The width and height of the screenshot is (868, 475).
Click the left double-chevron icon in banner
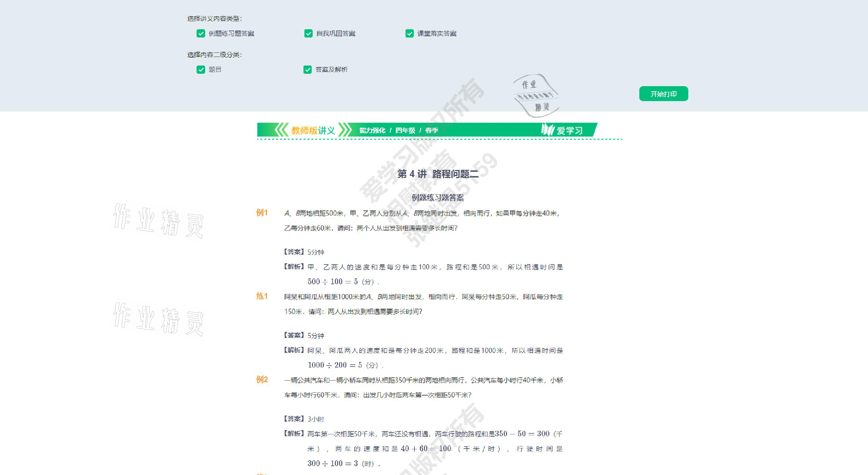[281, 130]
